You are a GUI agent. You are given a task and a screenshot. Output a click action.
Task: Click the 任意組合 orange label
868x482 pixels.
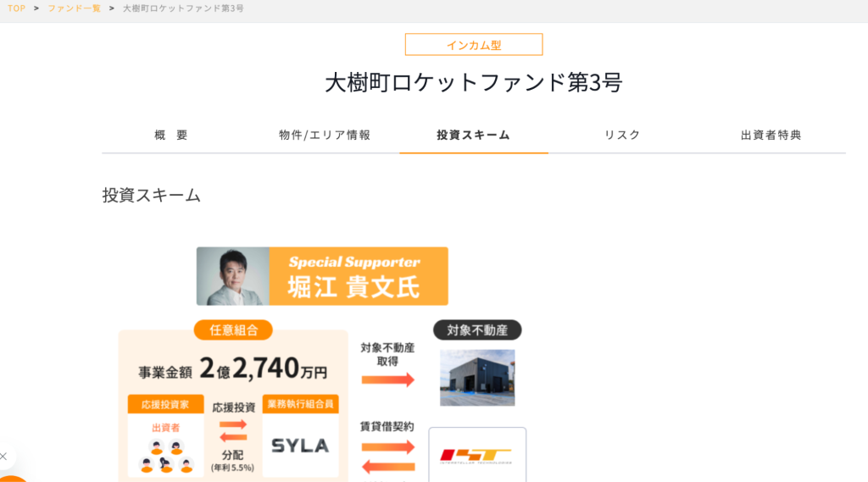pos(233,330)
